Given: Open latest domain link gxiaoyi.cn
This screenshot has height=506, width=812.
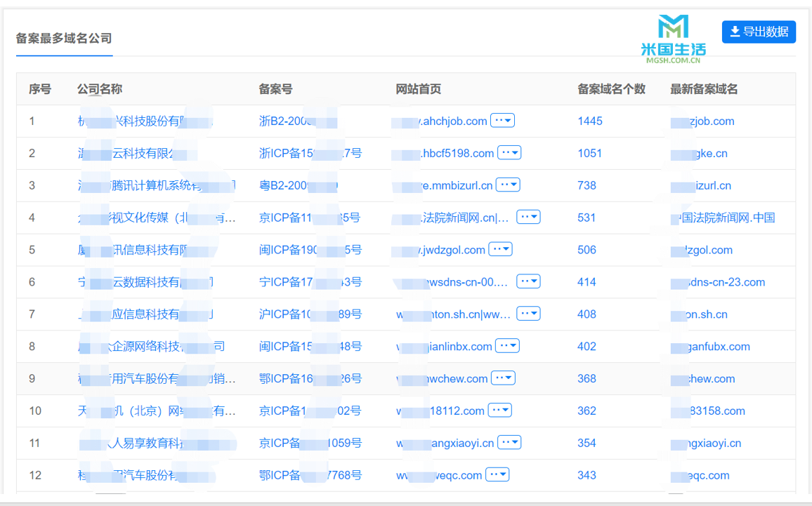Looking at the screenshot, I should 706,443.
